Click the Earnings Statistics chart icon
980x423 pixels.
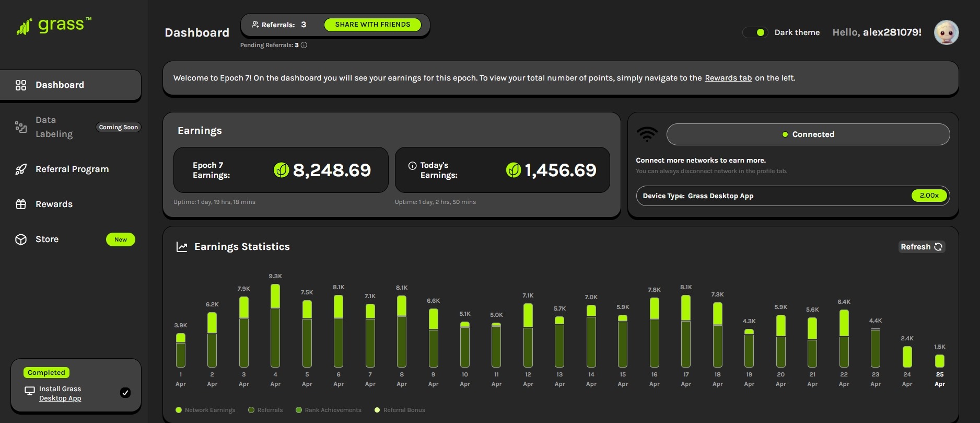(x=182, y=247)
